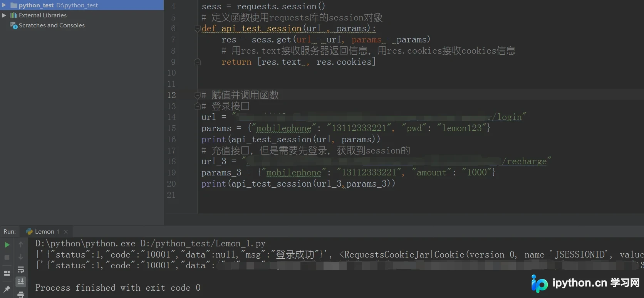644x298 pixels.
Task: Click the Stop process square icon
Action: [x=7, y=257]
